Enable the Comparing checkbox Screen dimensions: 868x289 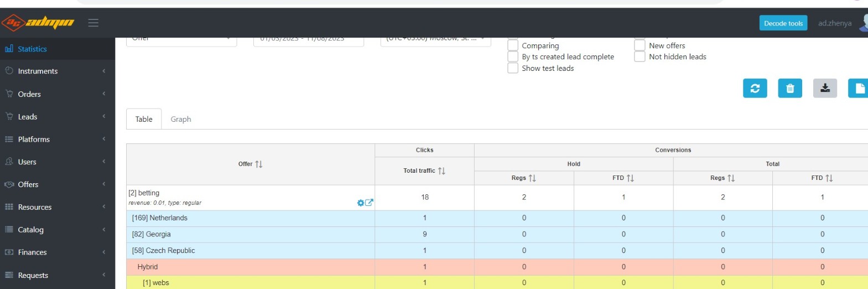(x=513, y=45)
